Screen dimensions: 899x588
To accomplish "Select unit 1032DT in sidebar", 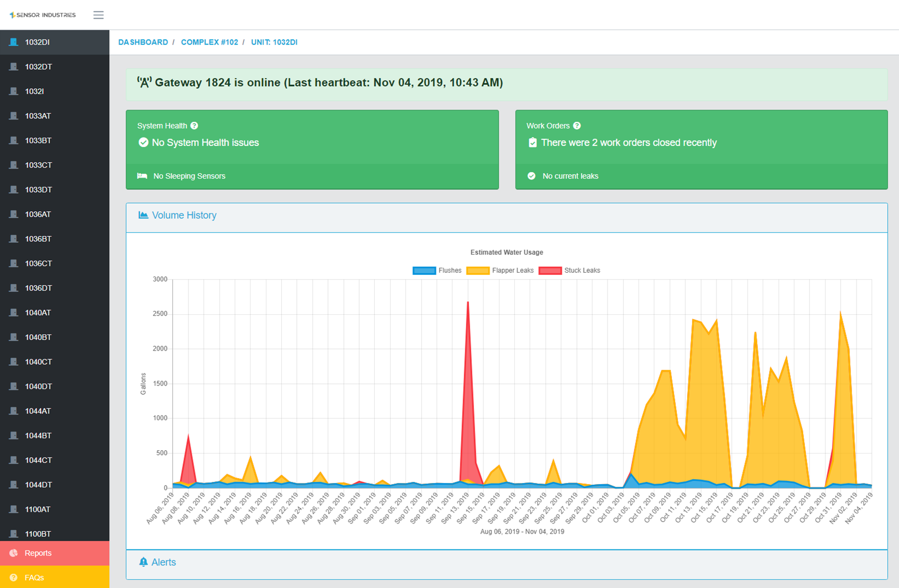I will pos(54,66).
